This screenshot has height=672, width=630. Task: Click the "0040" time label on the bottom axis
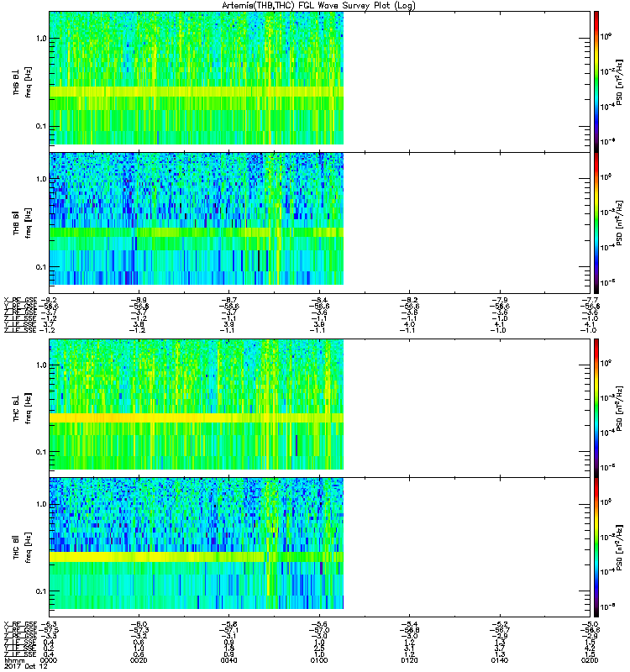[x=228, y=660]
